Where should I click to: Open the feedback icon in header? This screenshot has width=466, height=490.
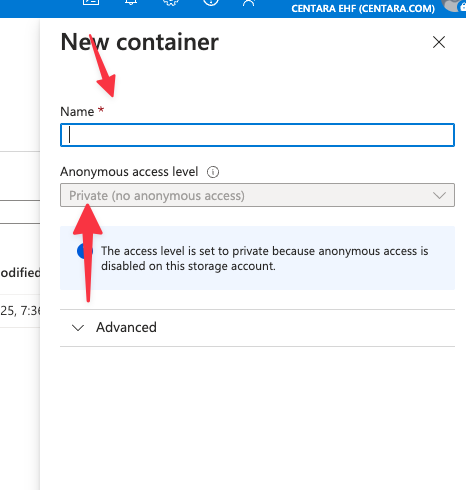pos(249,2)
